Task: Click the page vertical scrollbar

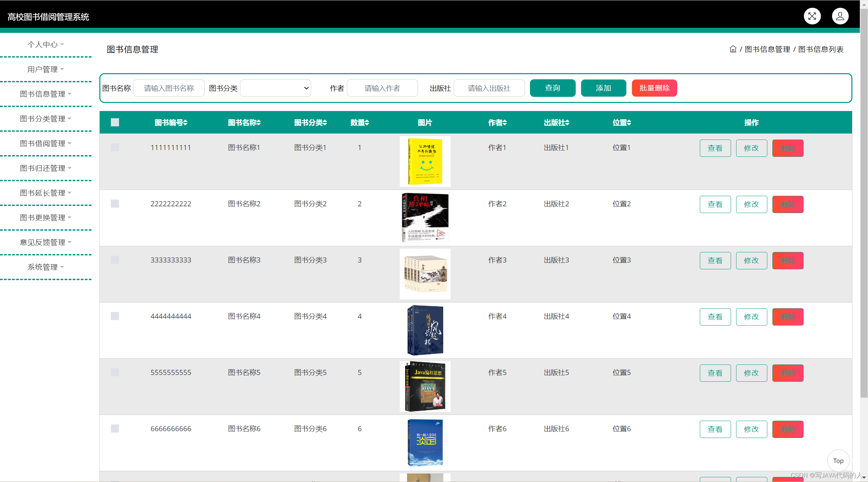Action: point(864,203)
